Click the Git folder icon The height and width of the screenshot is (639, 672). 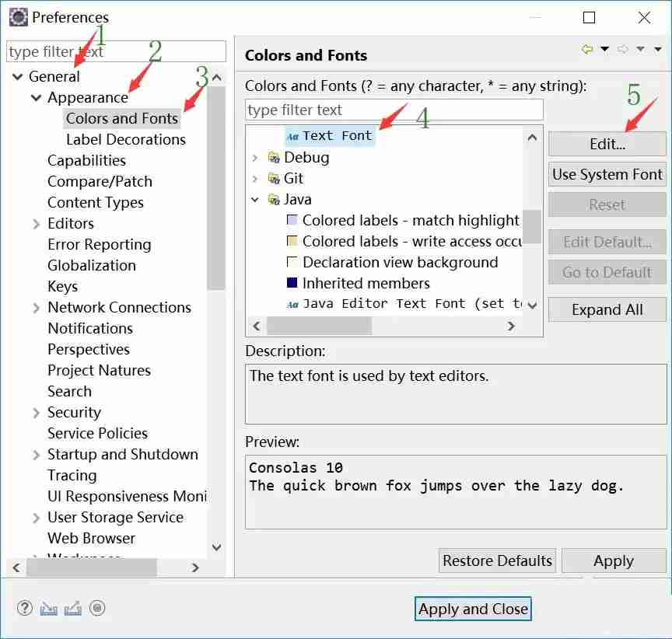[274, 179]
